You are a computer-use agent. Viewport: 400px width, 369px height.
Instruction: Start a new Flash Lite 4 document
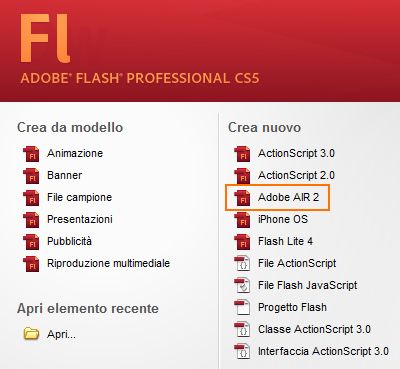coord(285,241)
